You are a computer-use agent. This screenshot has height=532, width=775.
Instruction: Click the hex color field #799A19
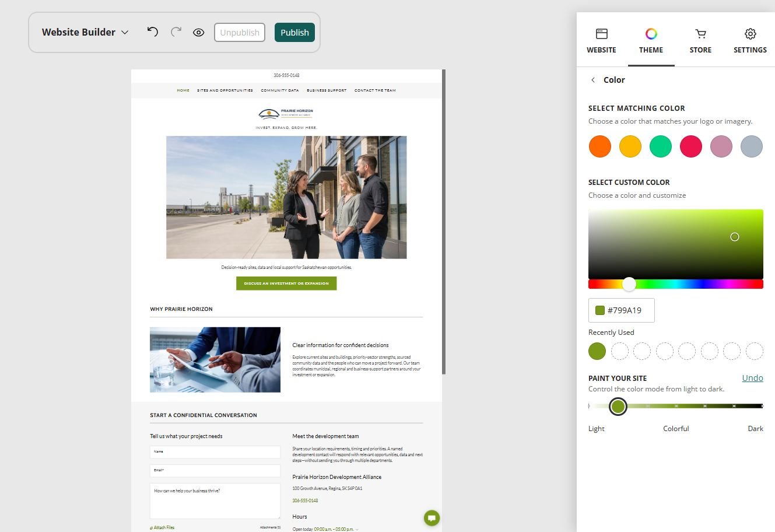(622, 310)
